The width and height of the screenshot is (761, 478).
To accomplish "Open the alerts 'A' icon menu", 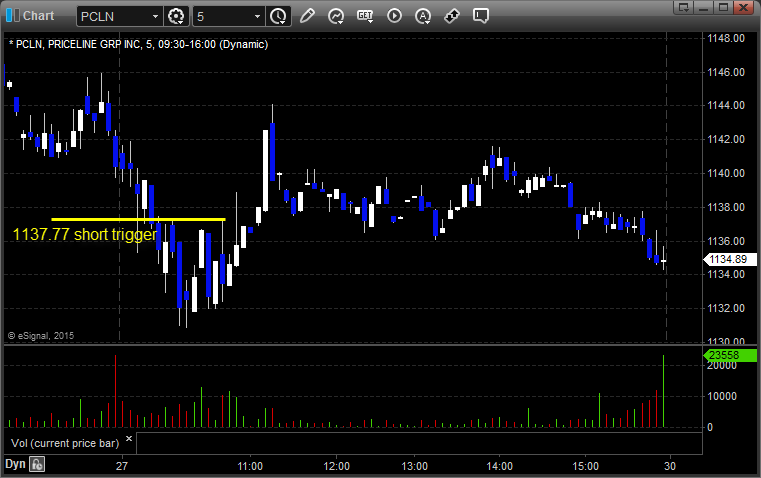I will (x=423, y=16).
